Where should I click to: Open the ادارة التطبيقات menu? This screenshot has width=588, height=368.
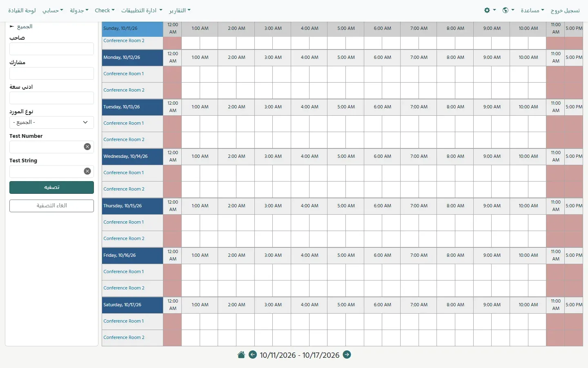click(x=142, y=10)
